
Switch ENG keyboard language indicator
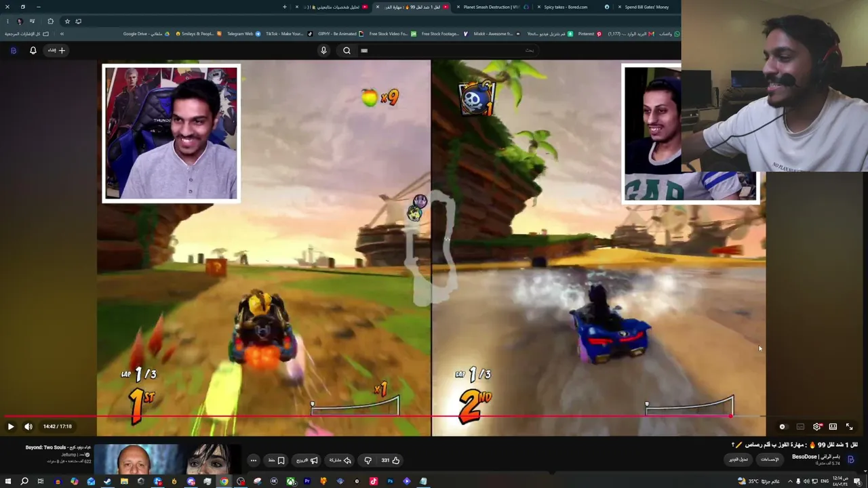coord(825,481)
